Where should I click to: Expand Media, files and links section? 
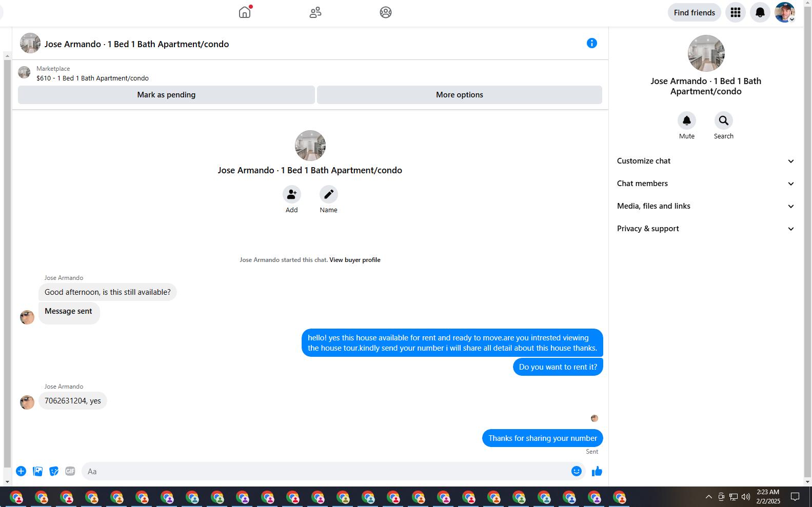tap(706, 206)
